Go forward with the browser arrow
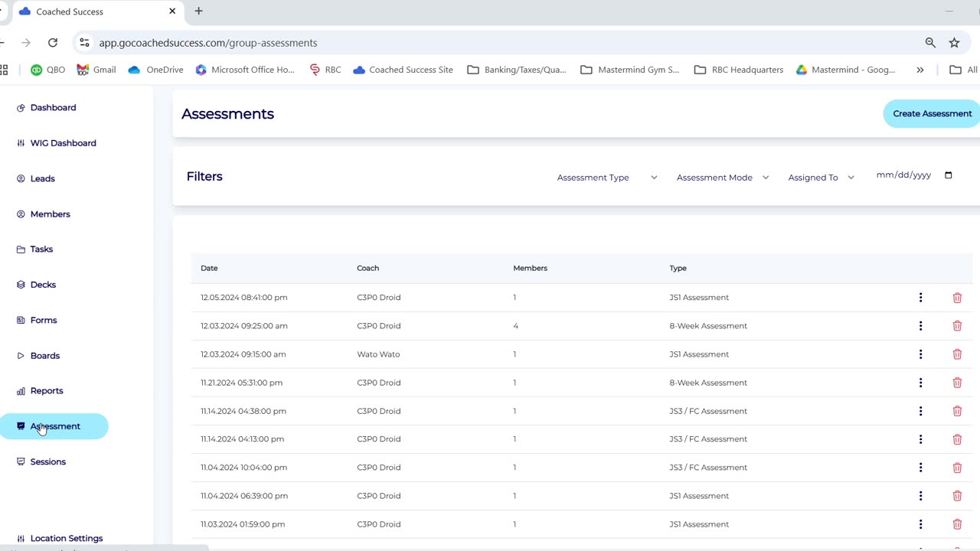The width and height of the screenshot is (980, 551). pyautogui.click(x=26, y=43)
